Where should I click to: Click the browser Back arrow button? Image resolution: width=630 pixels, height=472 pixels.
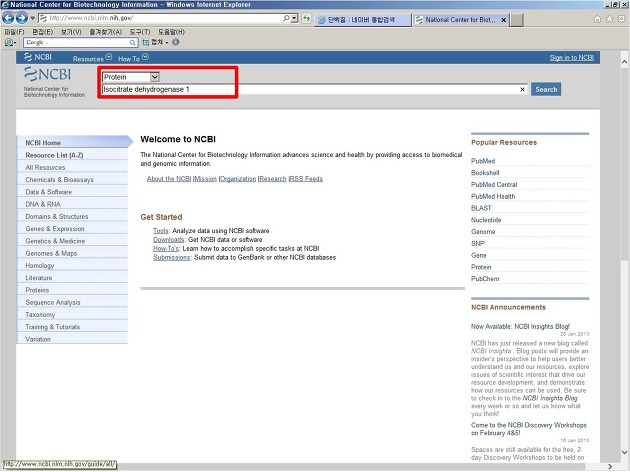[x=8, y=18]
